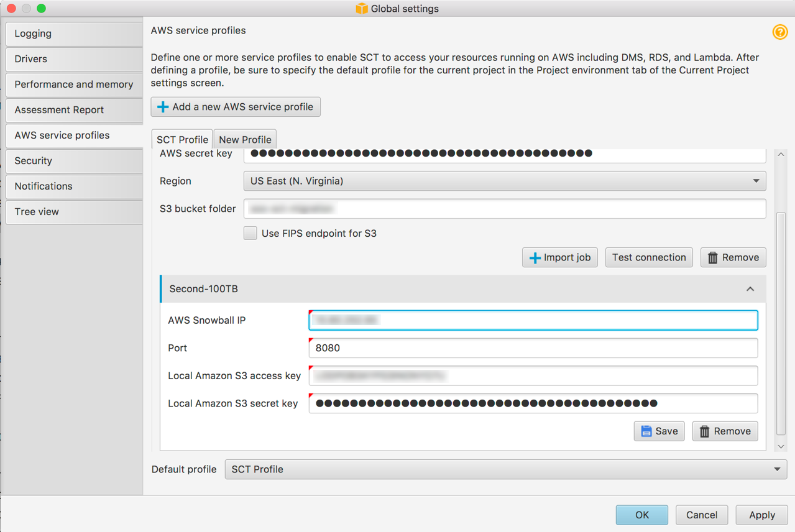
Task: Apply the settings changes
Action: (x=761, y=515)
